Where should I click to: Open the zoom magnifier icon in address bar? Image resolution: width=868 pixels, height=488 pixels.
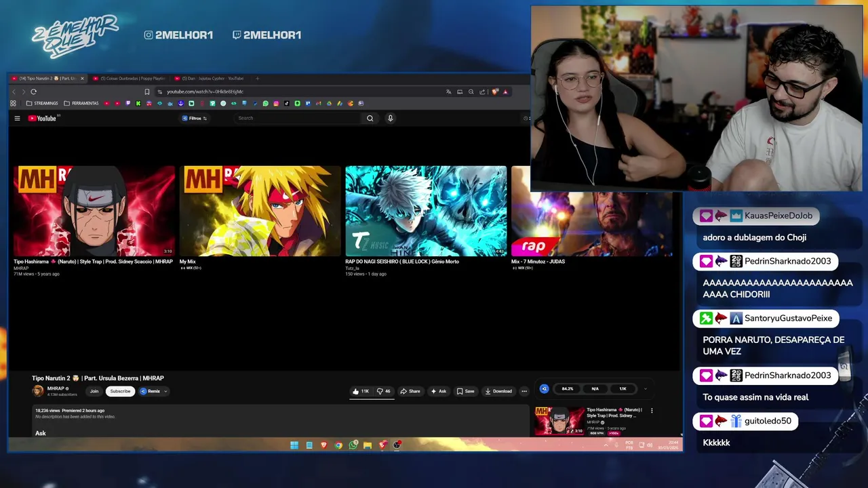(471, 91)
